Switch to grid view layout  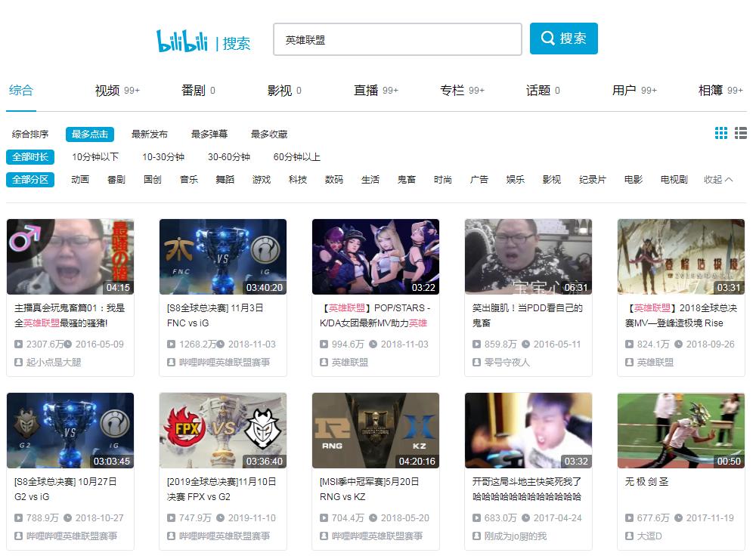point(720,132)
